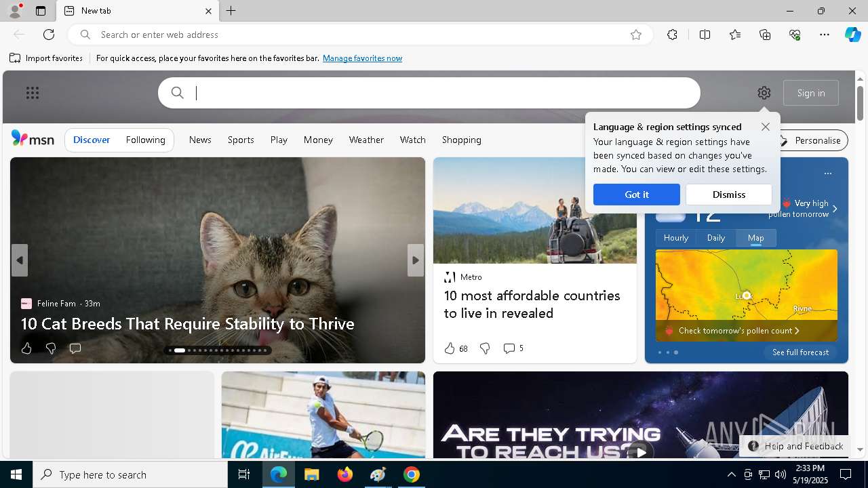Viewport: 868px width, 488px height.
Task: Open Manage favorites now link
Action: 362,58
